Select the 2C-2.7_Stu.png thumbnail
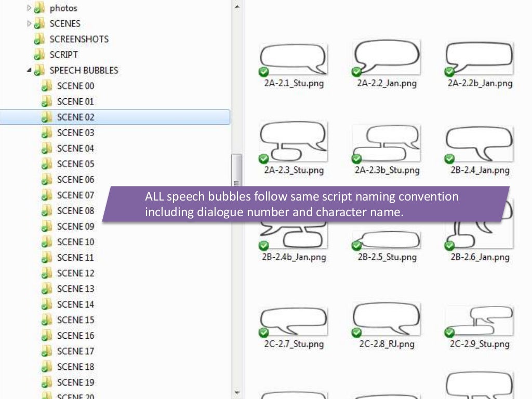 pos(294,321)
